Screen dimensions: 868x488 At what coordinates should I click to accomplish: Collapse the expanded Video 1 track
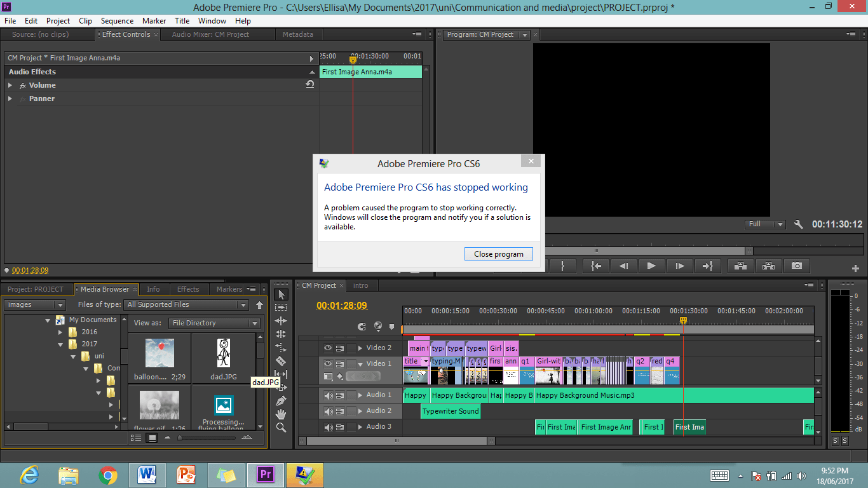click(x=361, y=363)
